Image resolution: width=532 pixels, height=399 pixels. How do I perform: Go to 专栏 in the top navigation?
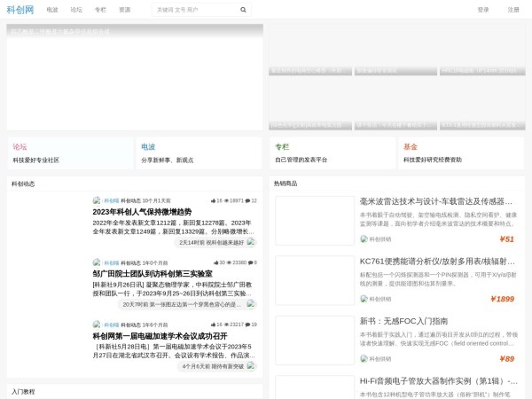pos(100,10)
